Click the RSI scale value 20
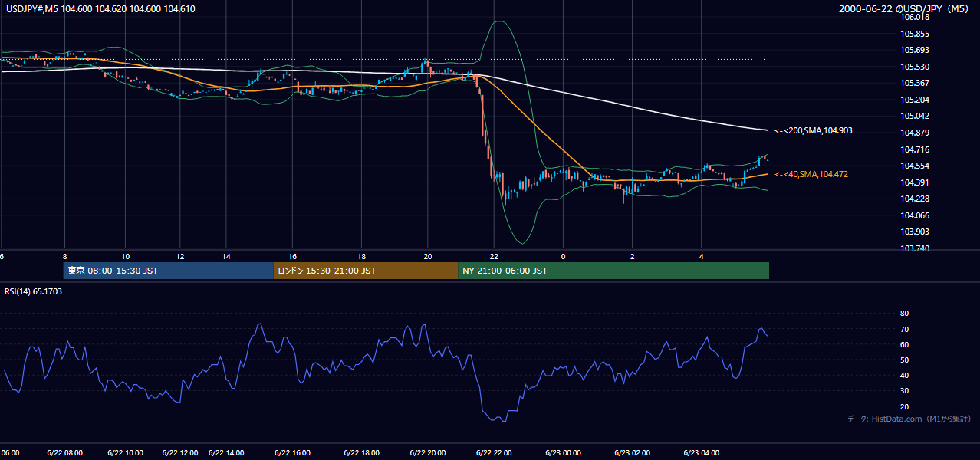The height and width of the screenshot is (460, 980). coord(904,406)
